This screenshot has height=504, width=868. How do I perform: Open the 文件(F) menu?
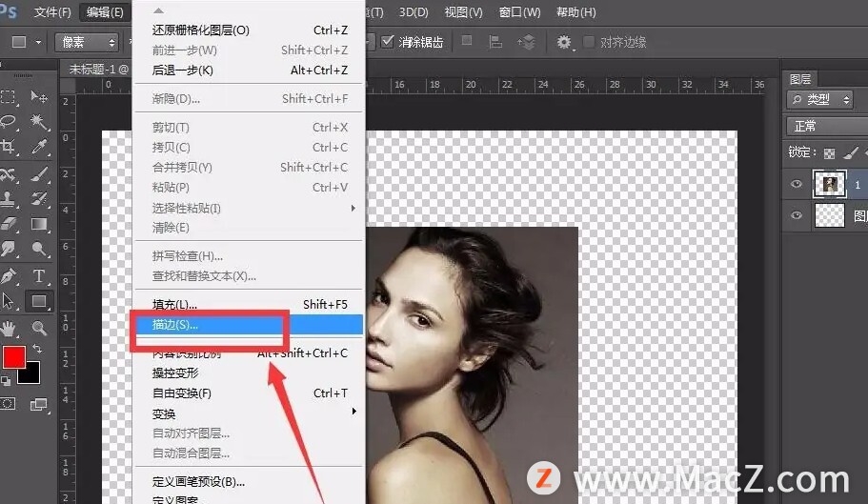pos(52,11)
